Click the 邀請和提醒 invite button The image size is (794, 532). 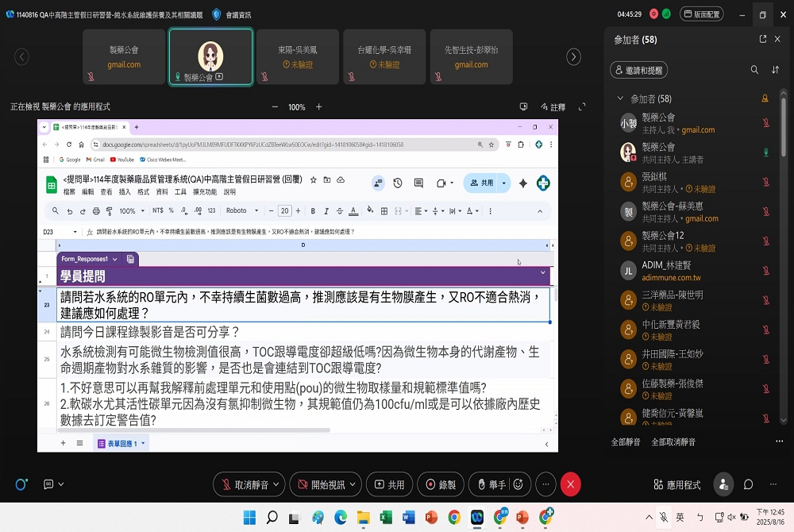click(639, 71)
